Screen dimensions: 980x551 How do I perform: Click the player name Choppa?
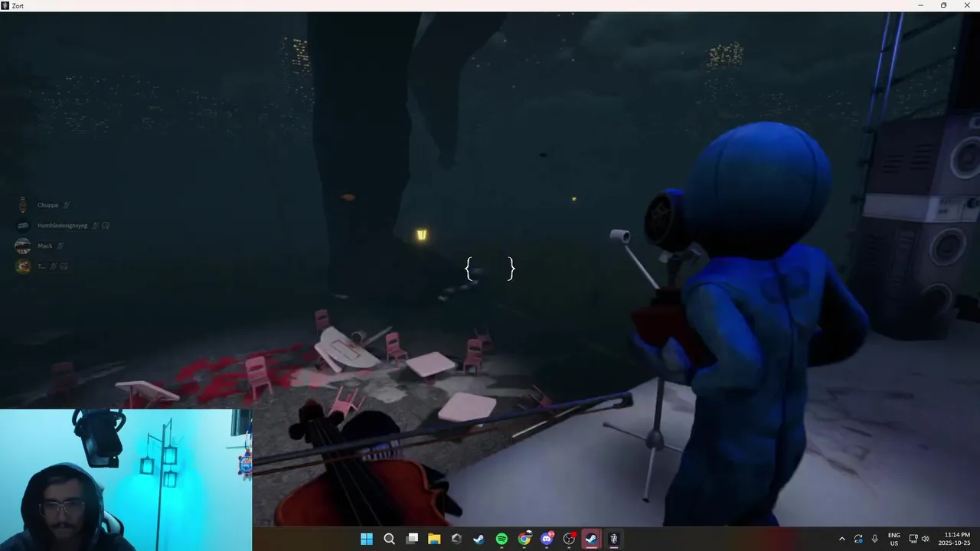(x=47, y=205)
